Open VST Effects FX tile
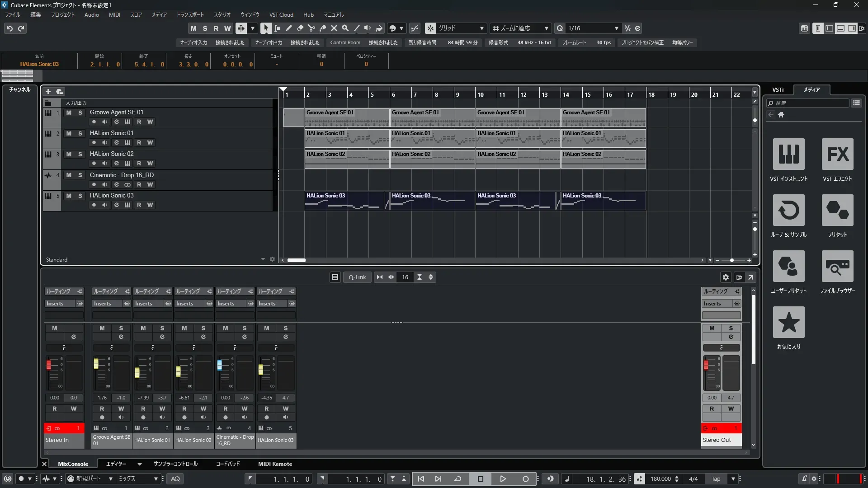The height and width of the screenshot is (488, 868). pyautogui.click(x=837, y=155)
